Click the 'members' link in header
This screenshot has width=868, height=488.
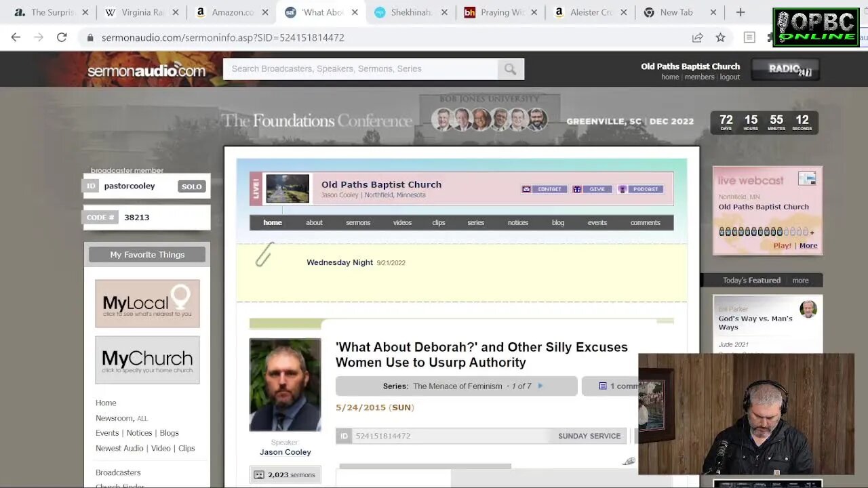click(x=699, y=77)
